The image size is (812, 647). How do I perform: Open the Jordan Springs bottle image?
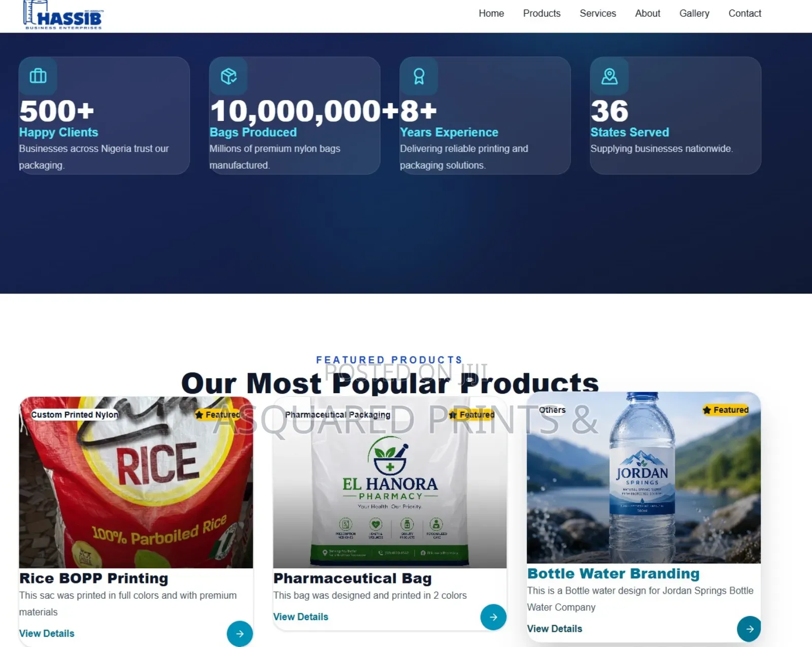pyautogui.click(x=644, y=478)
